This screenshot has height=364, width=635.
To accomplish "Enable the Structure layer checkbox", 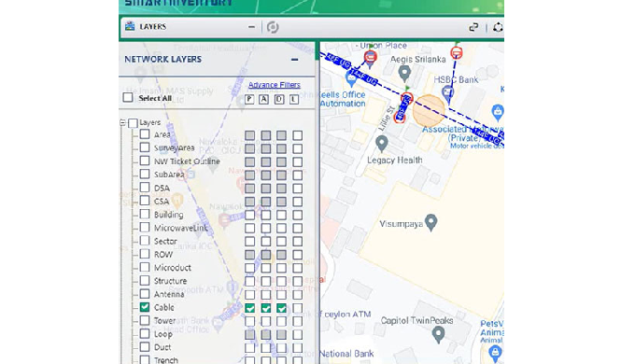I will click(x=145, y=280).
